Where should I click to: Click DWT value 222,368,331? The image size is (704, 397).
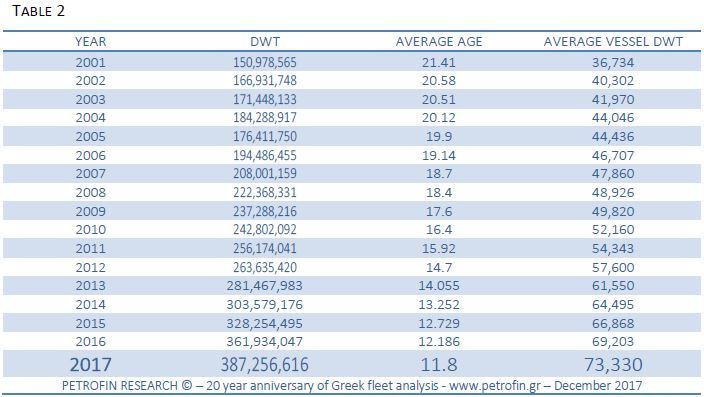tap(265, 192)
